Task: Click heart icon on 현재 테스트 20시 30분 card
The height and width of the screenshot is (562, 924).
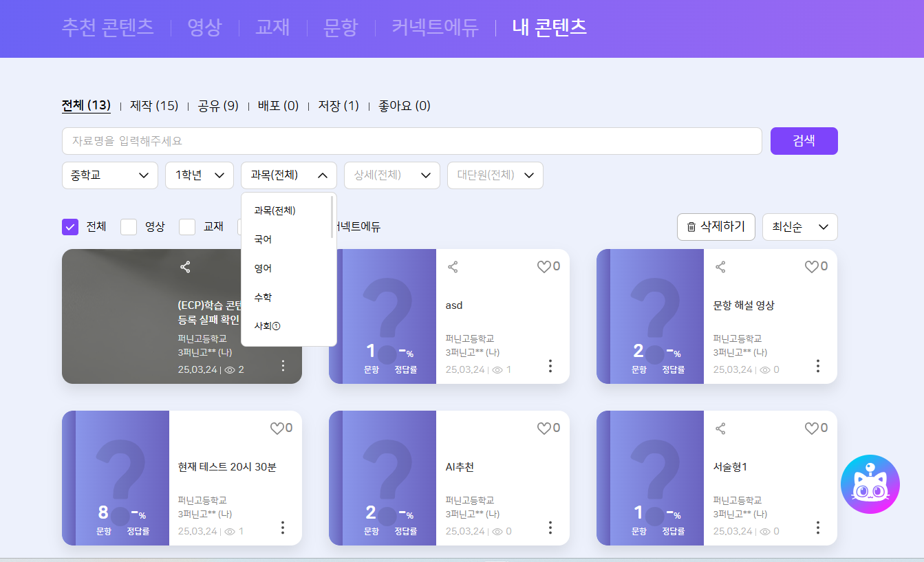Action: click(277, 429)
